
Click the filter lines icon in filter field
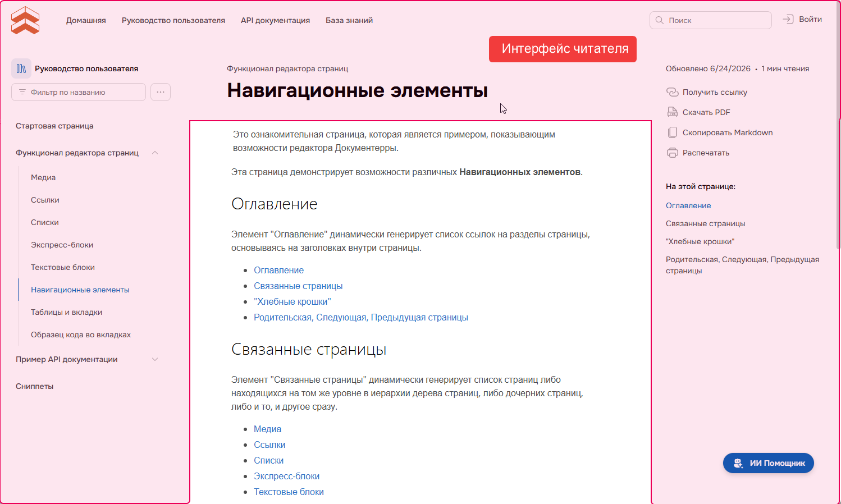coord(22,92)
